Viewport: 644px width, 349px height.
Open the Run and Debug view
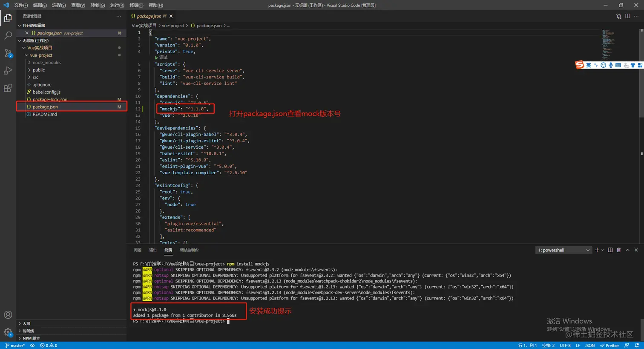(8, 71)
